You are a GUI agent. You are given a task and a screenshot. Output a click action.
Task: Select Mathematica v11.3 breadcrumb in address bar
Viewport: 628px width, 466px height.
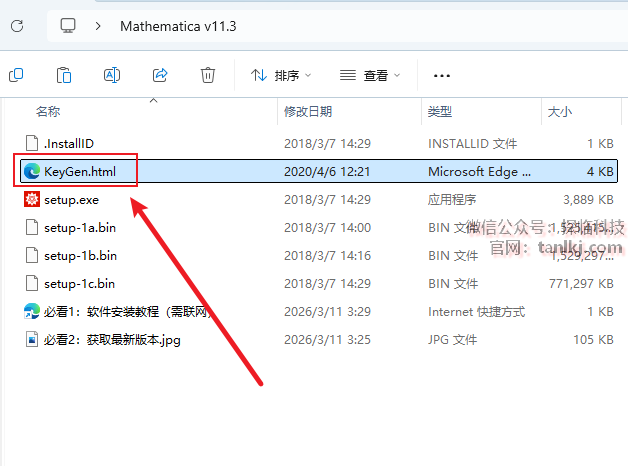point(178,26)
